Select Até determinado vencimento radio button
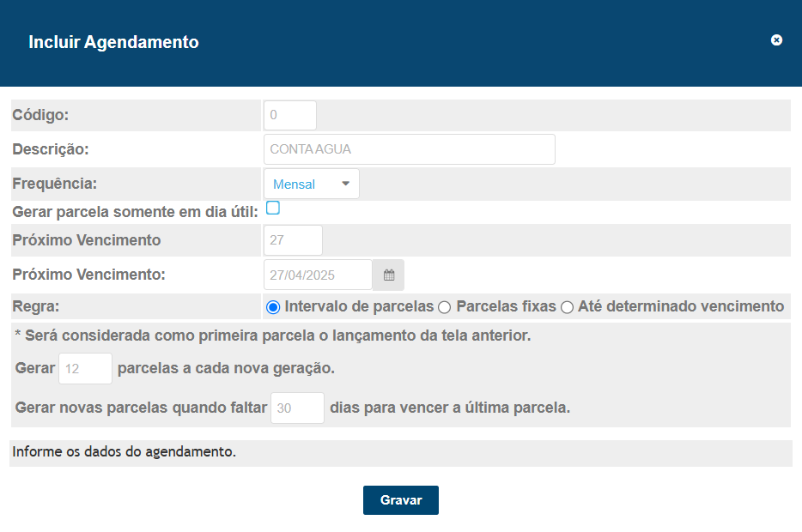The width and height of the screenshot is (802, 532). [x=567, y=307]
